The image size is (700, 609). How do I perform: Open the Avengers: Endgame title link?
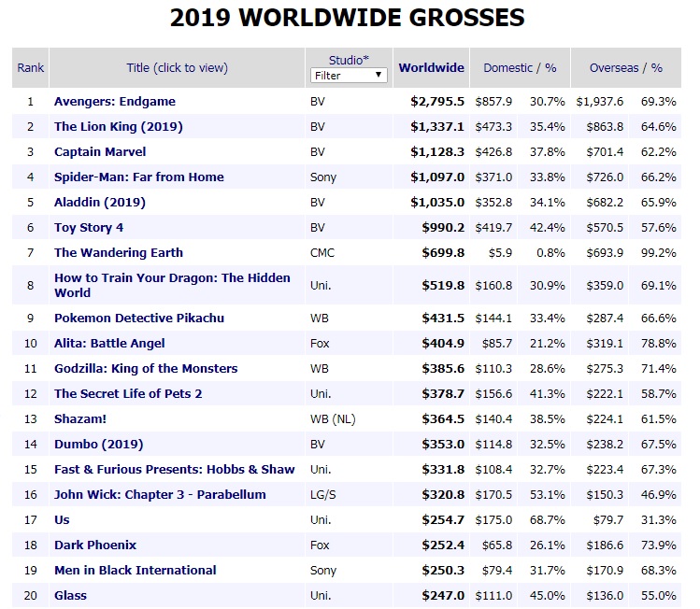click(x=115, y=101)
